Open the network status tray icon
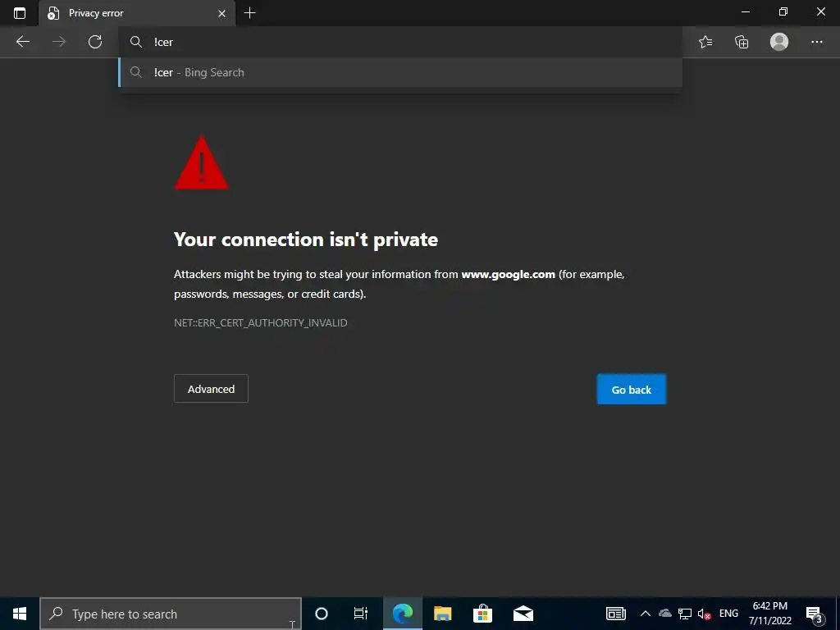The height and width of the screenshot is (630, 840). pyautogui.click(x=685, y=614)
